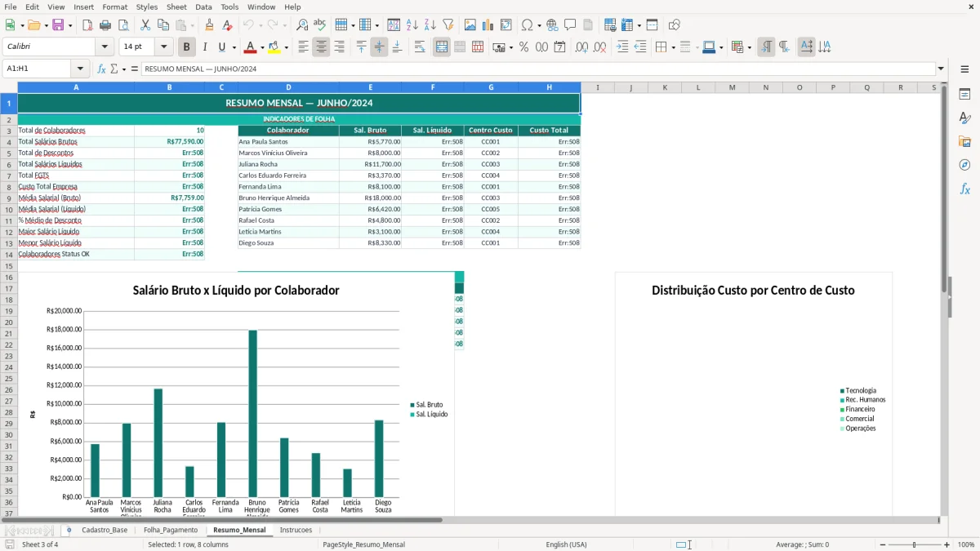The image size is (980, 551).
Task: Toggle Italic formatting
Action: [205, 47]
